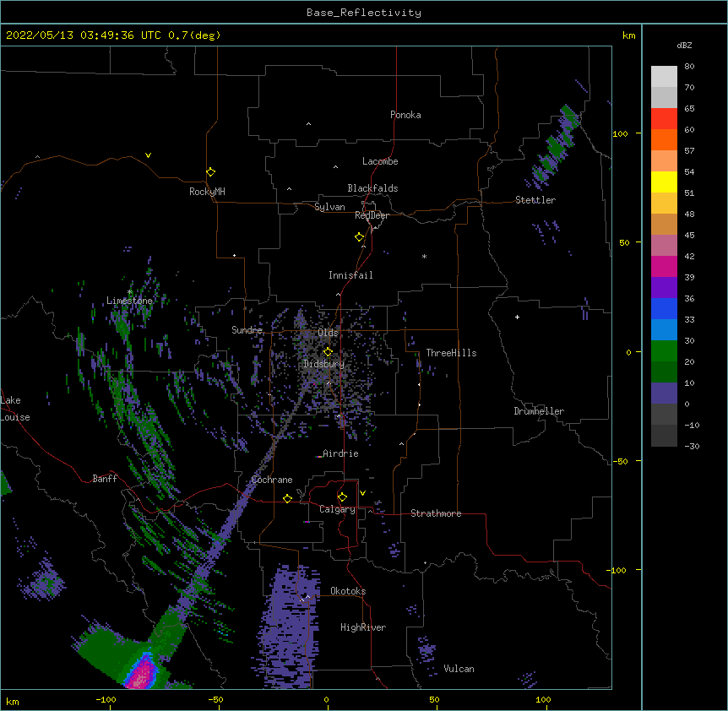This screenshot has height=711, width=728.
Task: Click the large purple echo west of Okotoks
Action: (290, 627)
